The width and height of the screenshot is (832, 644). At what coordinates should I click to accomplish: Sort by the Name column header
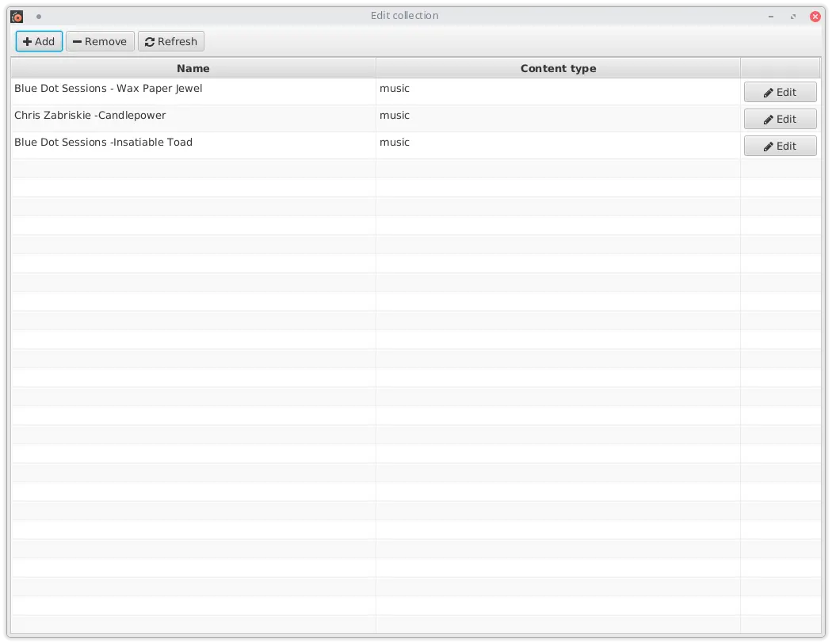(x=193, y=68)
